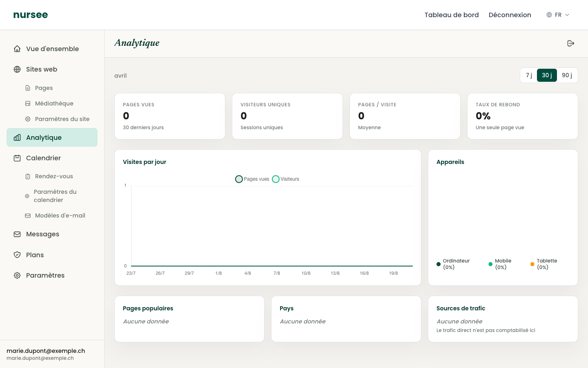Click the globe icon beside Sites web

[x=17, y=69]
